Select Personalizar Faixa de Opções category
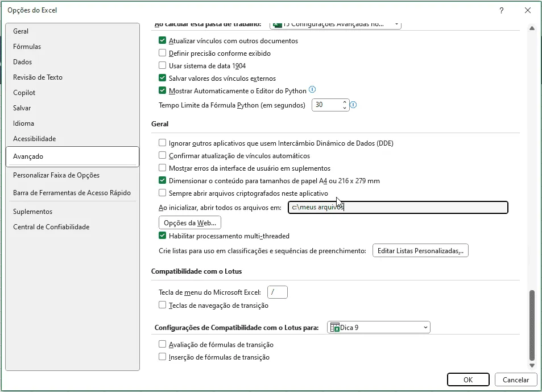The width and height of the screenshot is (542, 392). point(56,175)
